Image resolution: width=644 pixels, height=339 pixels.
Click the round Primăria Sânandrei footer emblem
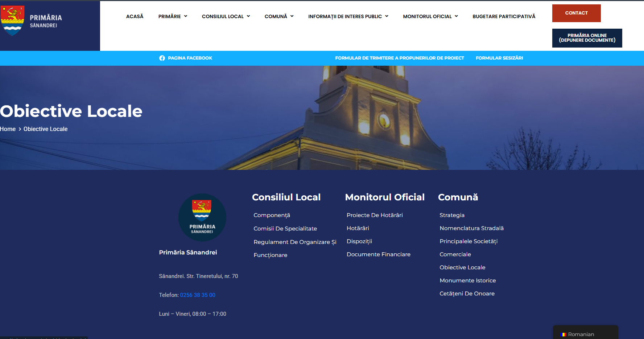tap(202, 217)
